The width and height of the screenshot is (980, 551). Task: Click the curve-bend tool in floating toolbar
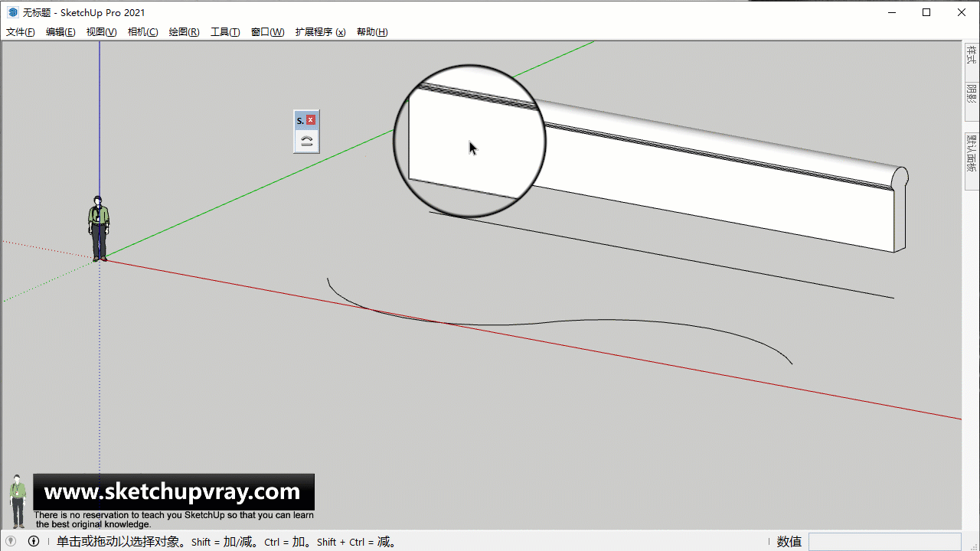point(306,141)
